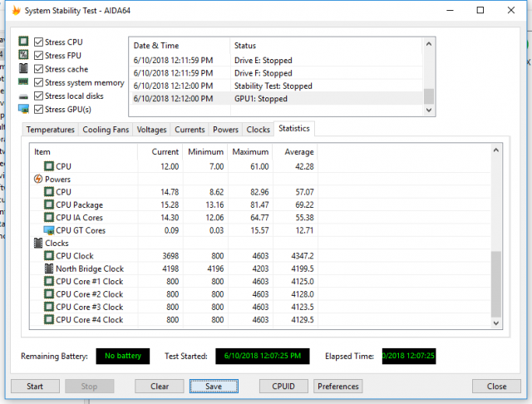Click the Clocks group chip icon
Screen dimensions: 532x404
[x=38, y=243]
